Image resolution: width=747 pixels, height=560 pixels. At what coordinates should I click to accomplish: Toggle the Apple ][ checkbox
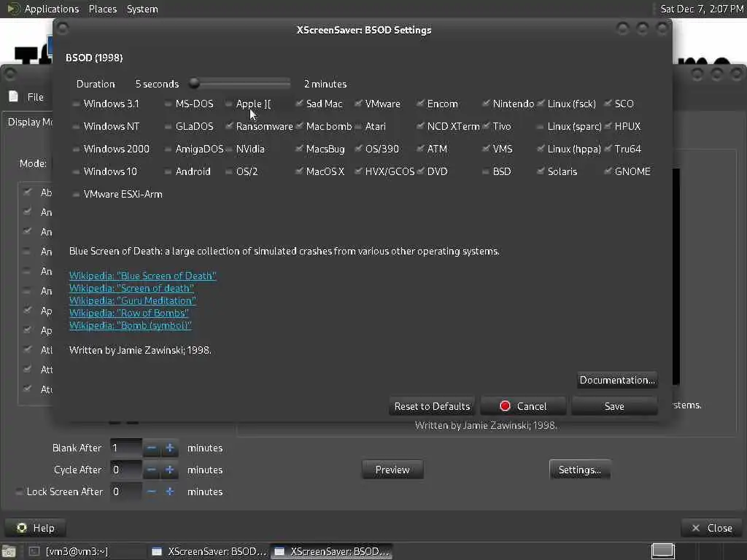pyautogui.click(x=228, y=104)
